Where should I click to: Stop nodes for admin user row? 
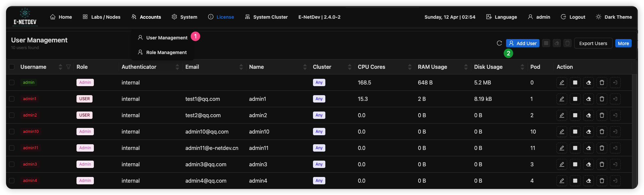point(575,82)
